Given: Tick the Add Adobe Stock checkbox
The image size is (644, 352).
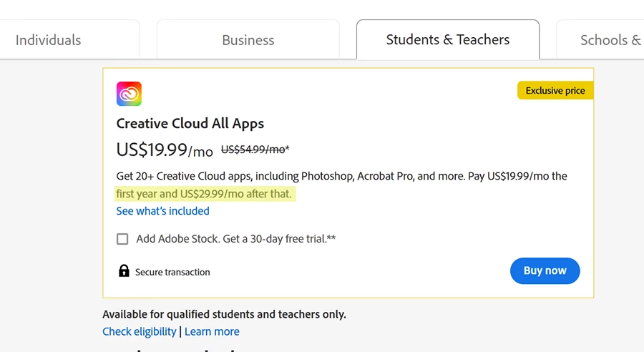Looking at the screenshot, I should tap(123, 239).
